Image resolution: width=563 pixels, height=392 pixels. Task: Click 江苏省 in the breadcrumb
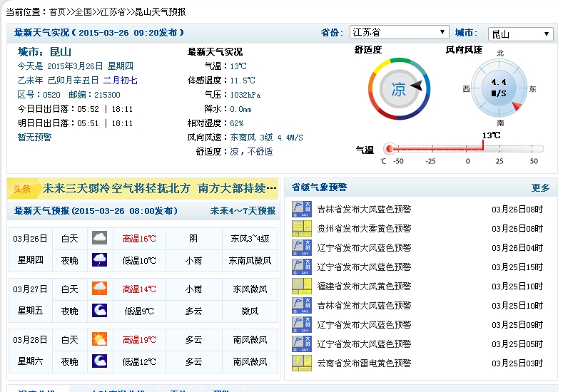point(113,12)
